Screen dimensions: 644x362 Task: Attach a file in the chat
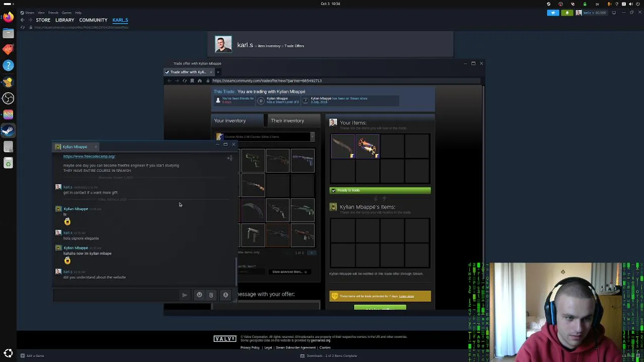211,295
